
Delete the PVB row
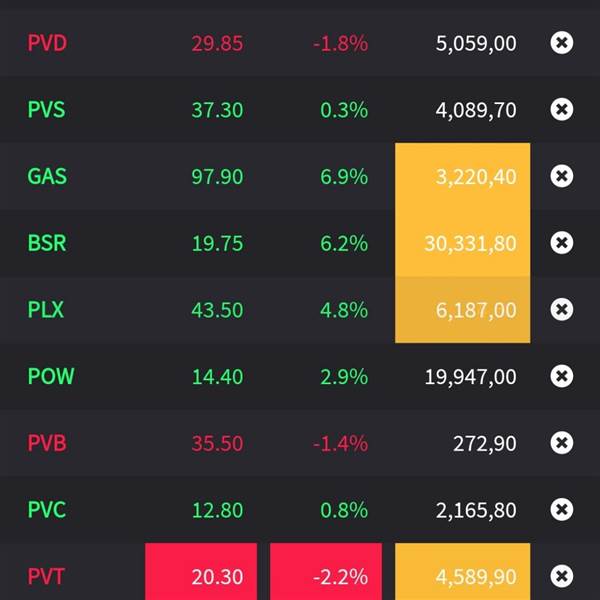pyautogui.click(x=562, y=443)
